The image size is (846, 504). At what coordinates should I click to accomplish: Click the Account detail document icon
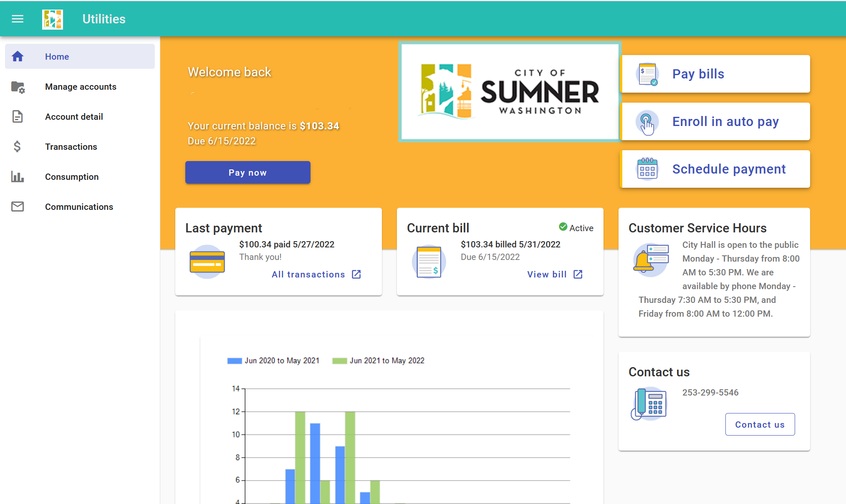[x=18, y=117]
